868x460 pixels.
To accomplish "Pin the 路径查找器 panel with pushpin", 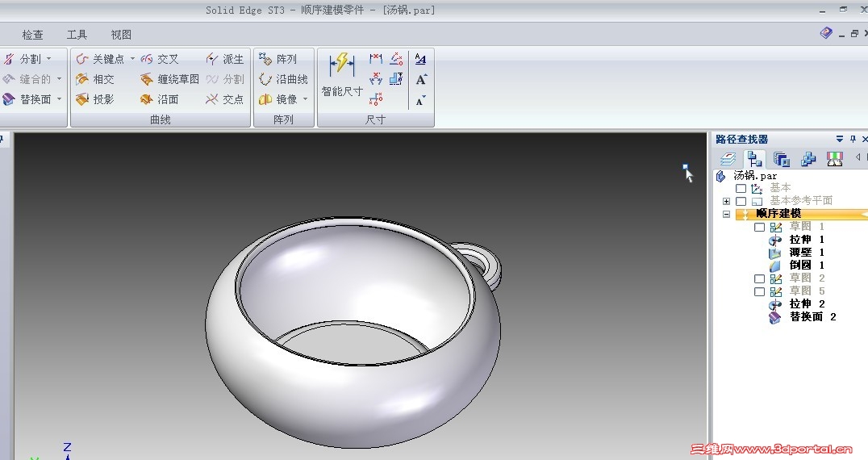I will click(853, 139).
